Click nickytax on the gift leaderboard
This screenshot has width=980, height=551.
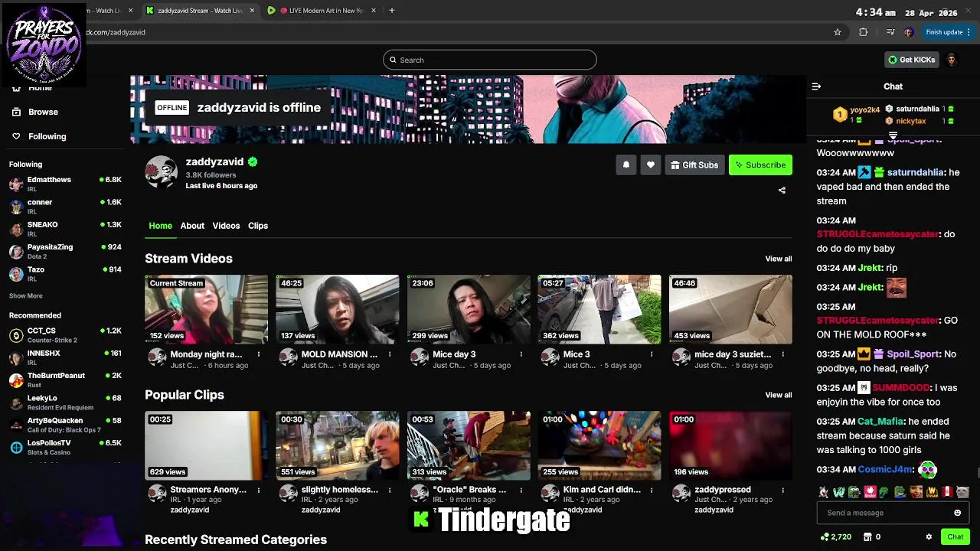[911, 121]
